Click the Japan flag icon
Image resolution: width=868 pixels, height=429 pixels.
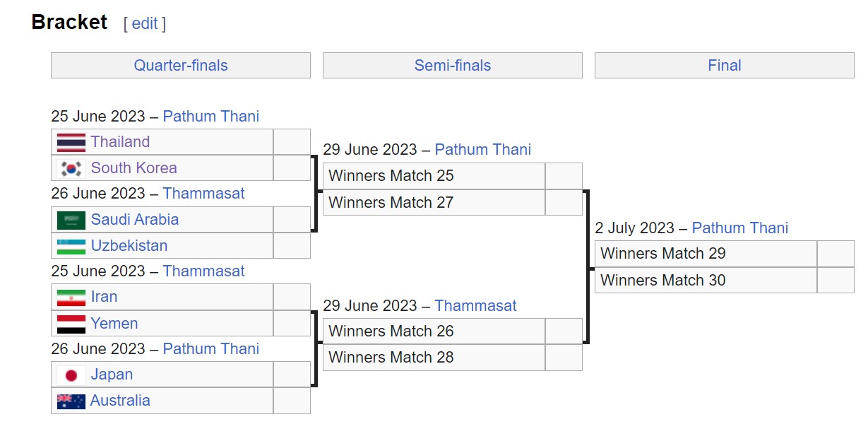coord(71,375)
